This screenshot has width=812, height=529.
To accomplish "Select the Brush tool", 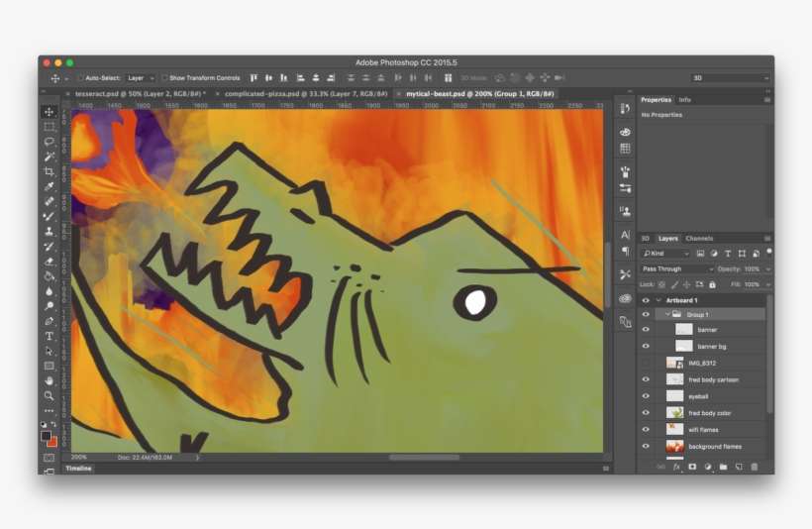I will (x=49, y=216).
